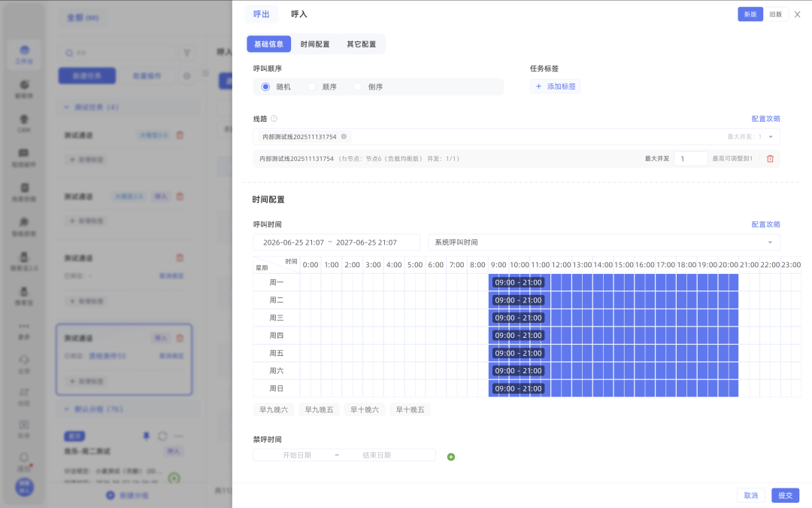Apply the 早十晚六 time preset
Screen dimensions: 812x508
point(365,409)
